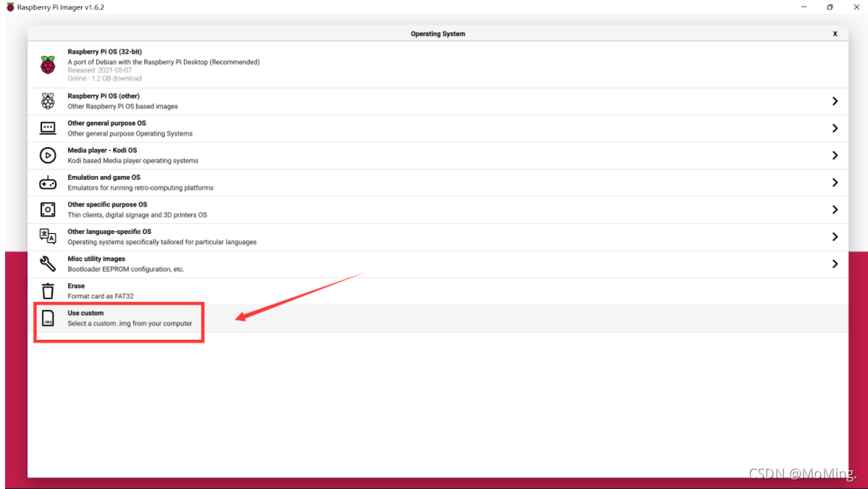Click 'Kodi based Media player operating systems' text
868x489 pixels.
pos(133,161)
